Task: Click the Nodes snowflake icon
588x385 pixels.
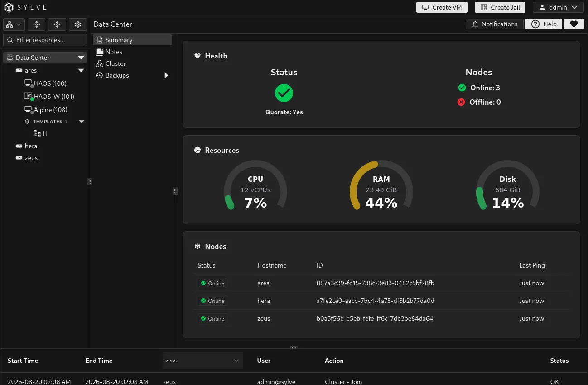Action: [198, 246]
